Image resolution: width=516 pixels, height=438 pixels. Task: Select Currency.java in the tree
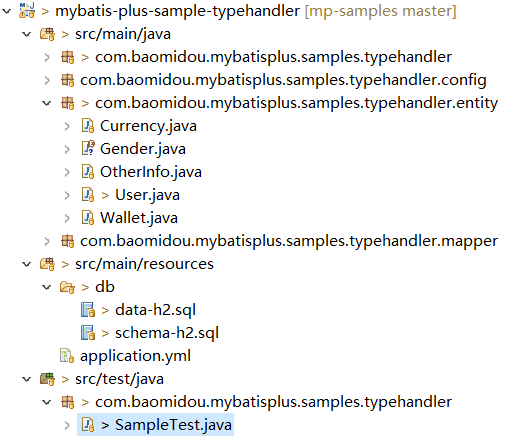pos(148,126)
